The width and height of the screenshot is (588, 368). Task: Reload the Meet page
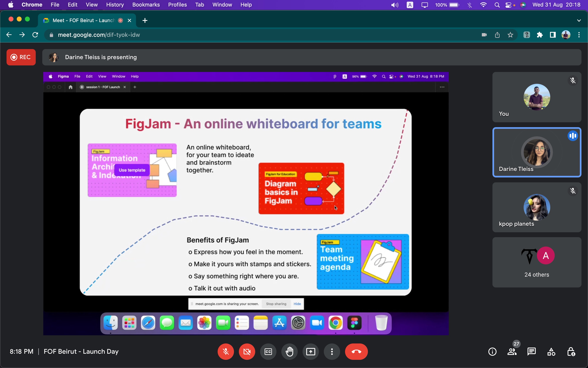click(x=35, y=35)
